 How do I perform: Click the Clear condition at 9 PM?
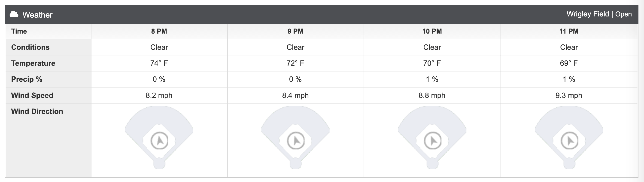tap(295, 47)
